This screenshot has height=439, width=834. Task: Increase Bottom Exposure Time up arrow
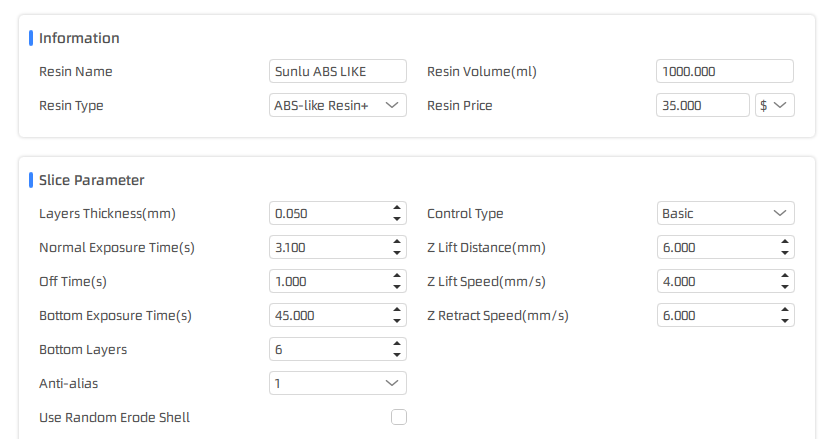coord(397,310)
